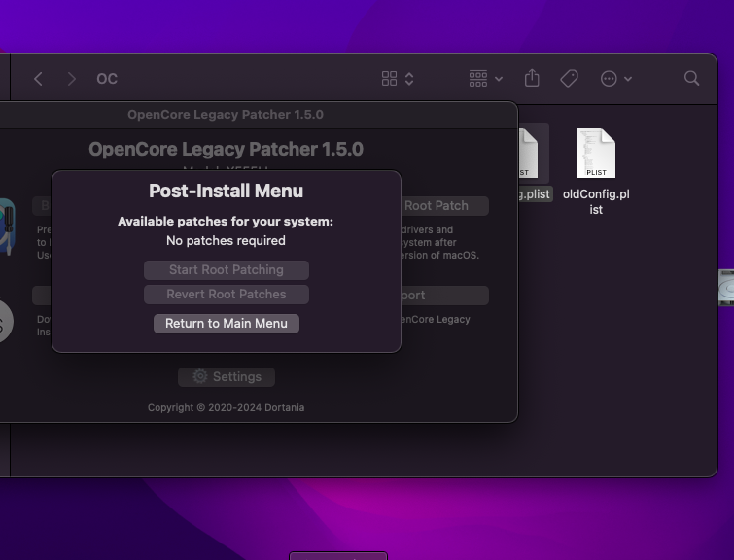This screenshot has width=734, height=560.
Task: Click the Start Root Patching button
Action: [227, 270]
